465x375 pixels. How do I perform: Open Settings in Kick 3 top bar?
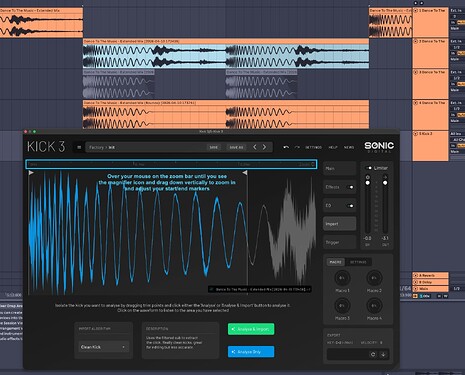coord(314,147)
